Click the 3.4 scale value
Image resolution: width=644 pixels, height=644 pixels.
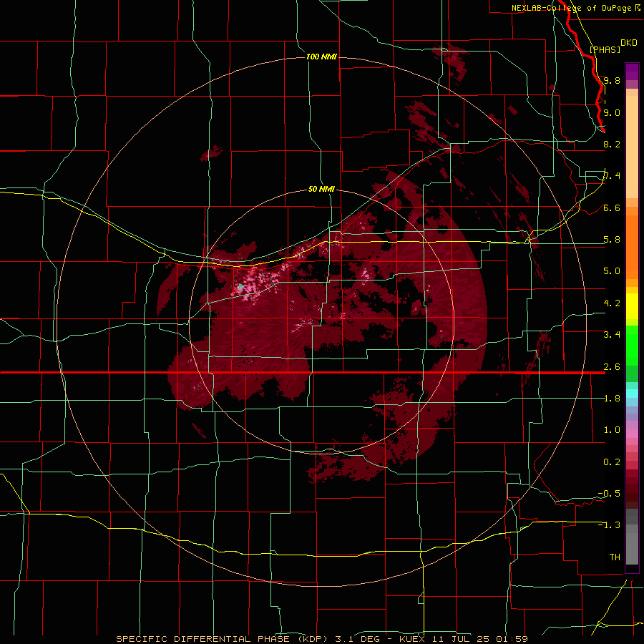612,335
